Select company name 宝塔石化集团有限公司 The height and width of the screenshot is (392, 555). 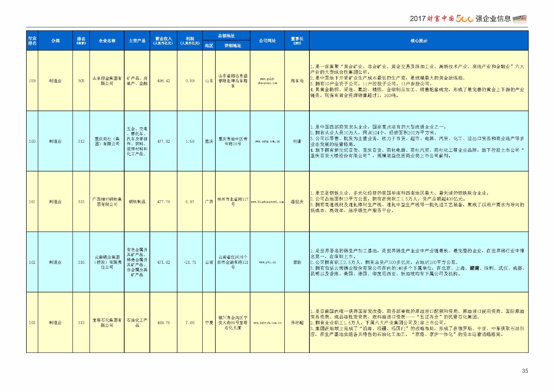click(x=107, y=323)
